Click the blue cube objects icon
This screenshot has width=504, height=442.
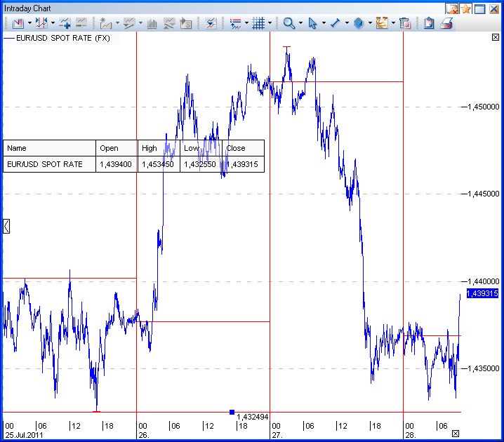point(359,23)
